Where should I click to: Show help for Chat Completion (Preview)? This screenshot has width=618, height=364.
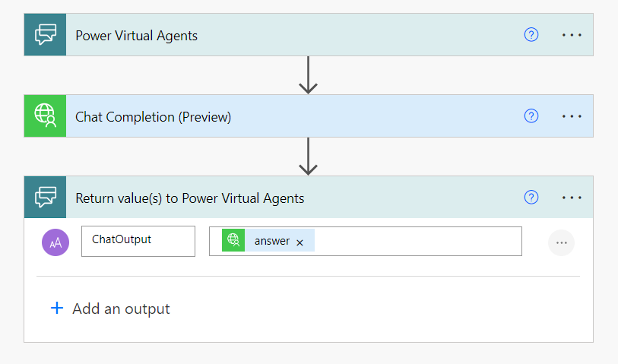(531, 116)
